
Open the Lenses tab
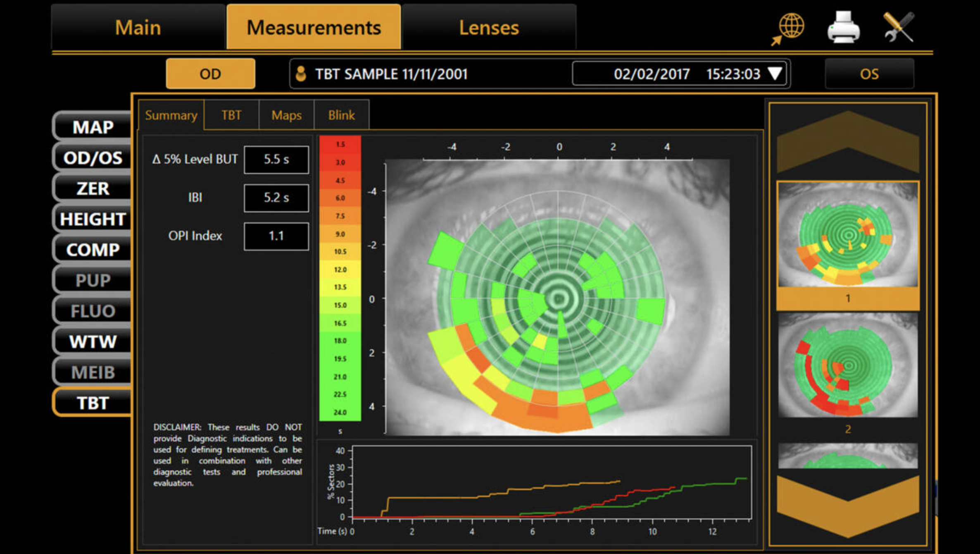pos(489,28)
